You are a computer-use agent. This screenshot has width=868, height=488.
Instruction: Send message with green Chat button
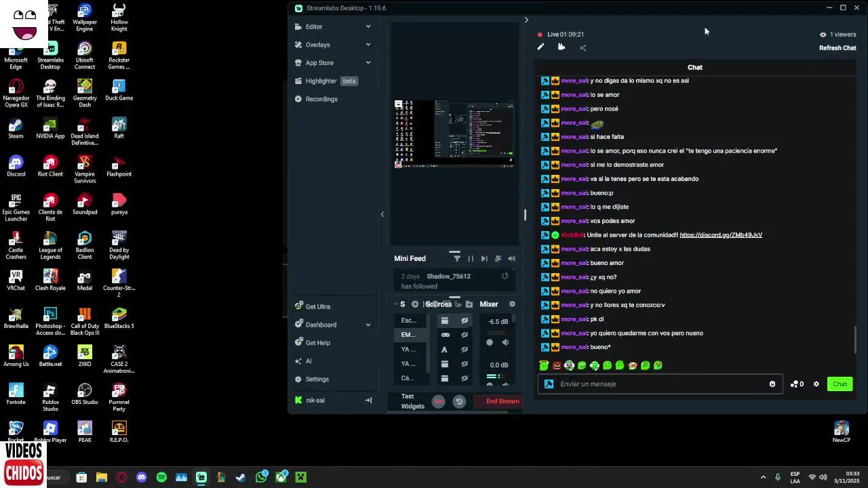tap(840, 384)
